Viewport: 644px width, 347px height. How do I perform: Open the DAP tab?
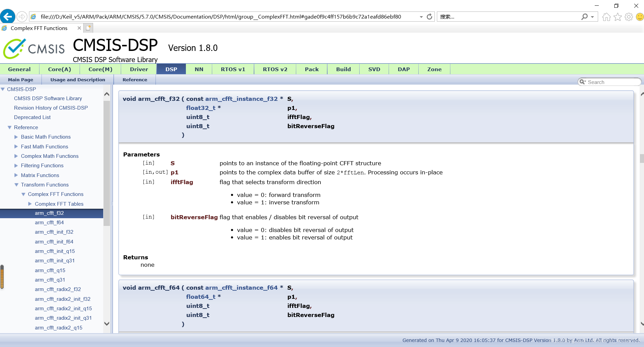[403, 69]
